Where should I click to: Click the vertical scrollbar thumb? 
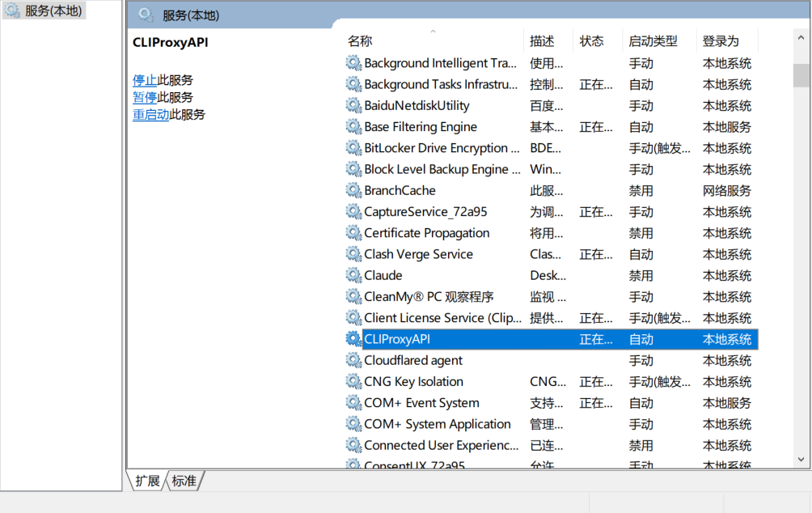801,75
